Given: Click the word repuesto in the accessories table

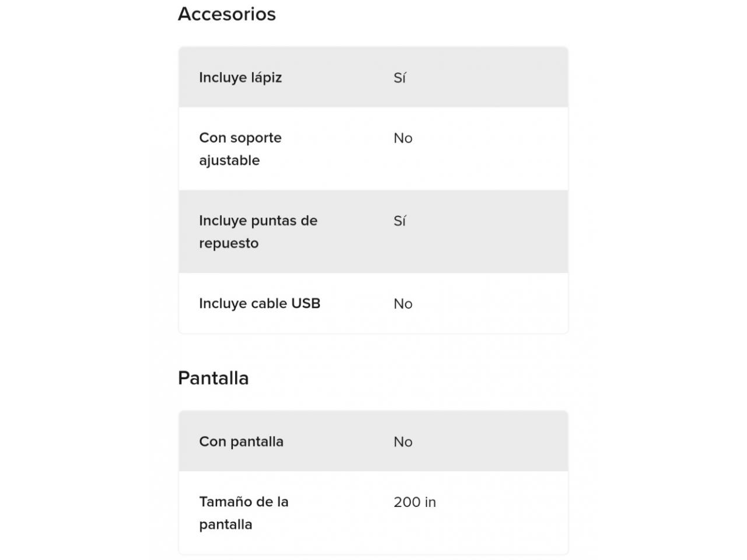Looking at the screenshot, I should tap(229, 243).
